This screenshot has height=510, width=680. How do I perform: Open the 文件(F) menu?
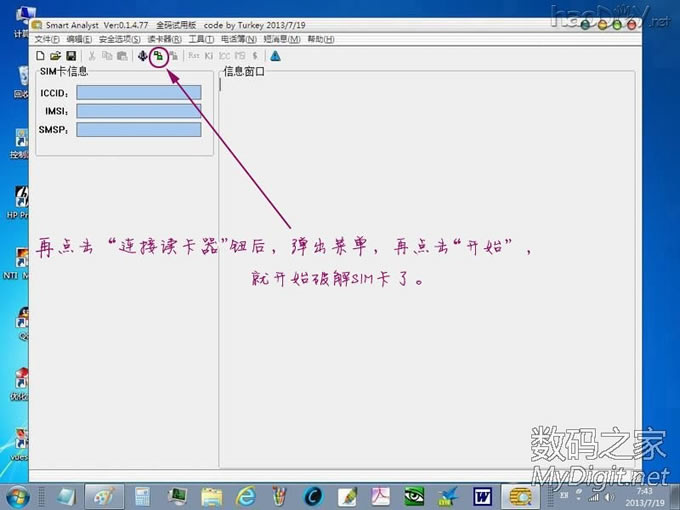pos(47,39)
